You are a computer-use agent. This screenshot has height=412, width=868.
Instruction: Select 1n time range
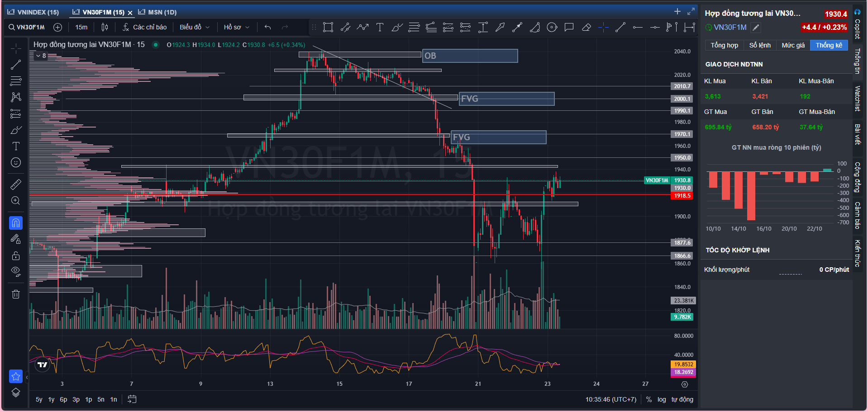coord(114,400)
